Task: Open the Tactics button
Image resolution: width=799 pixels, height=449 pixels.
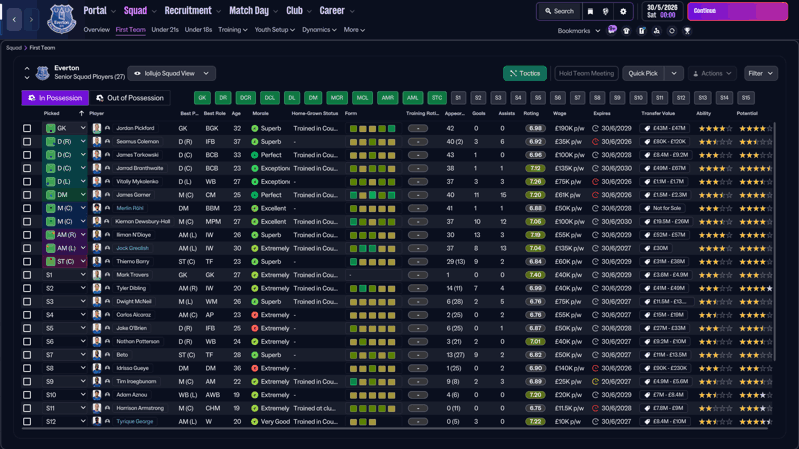Action: coord(525,73)
